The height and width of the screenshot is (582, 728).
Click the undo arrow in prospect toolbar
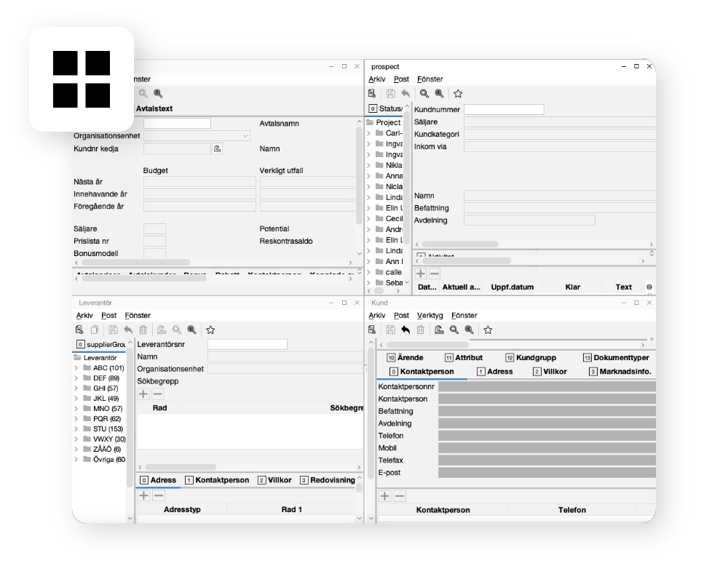click(x=405, y=94)
